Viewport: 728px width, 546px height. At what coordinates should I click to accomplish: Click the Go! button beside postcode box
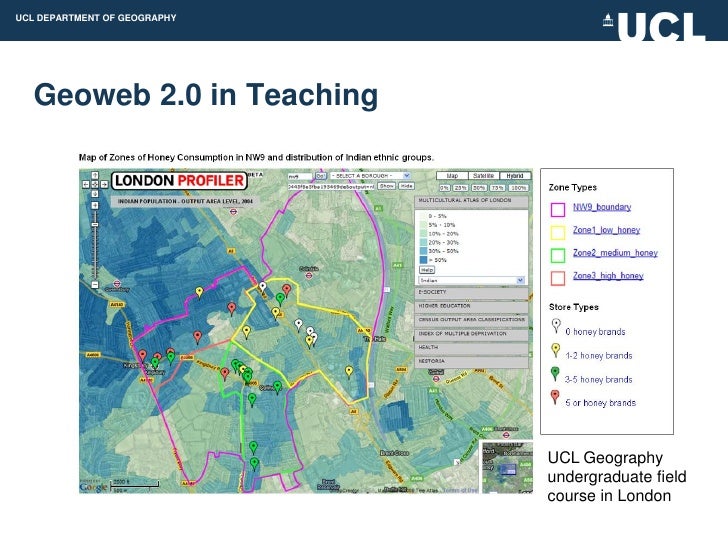point(321,176)
